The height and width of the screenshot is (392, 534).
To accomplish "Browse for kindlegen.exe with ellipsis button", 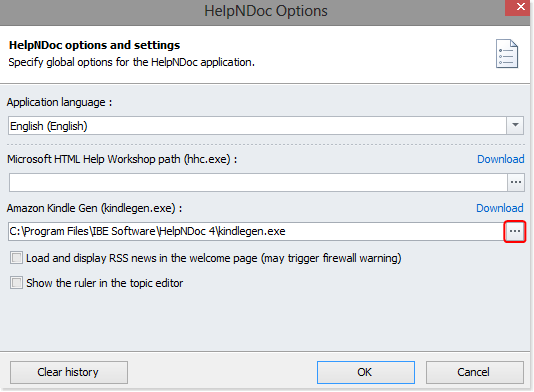I will pyautogui.click(x=515, y=231).
